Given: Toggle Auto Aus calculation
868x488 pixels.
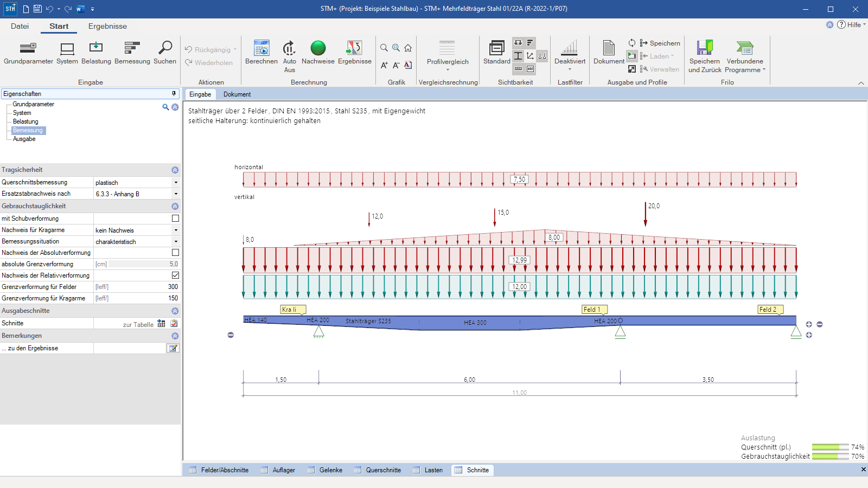Looking at the screenshot, I should pyautogui.click(x=290, y=56).
